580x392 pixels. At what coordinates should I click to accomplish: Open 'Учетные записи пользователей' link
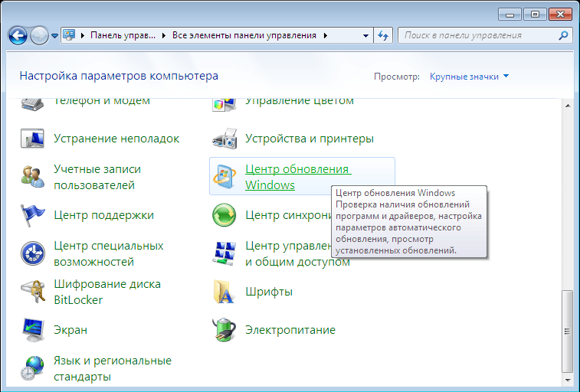click(x=97, y=177)
